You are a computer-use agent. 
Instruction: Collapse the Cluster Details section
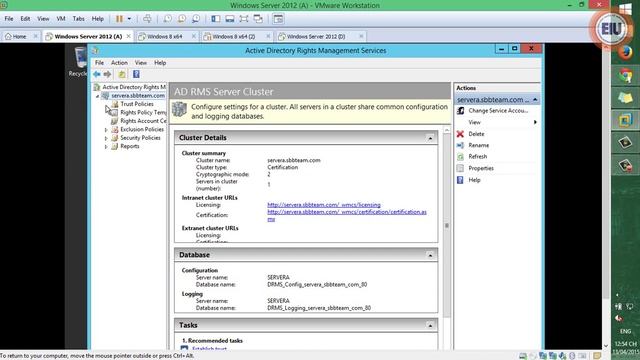430,138
